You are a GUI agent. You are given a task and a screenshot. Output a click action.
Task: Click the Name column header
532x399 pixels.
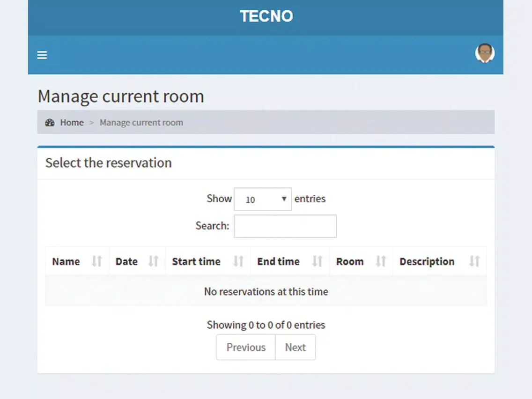coord(77,261)
